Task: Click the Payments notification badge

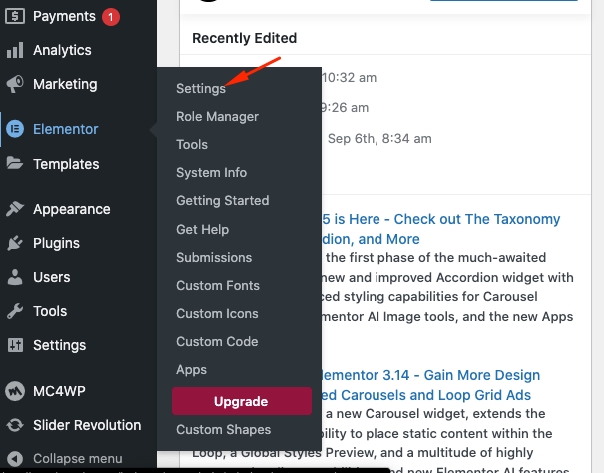Action: 110,16
